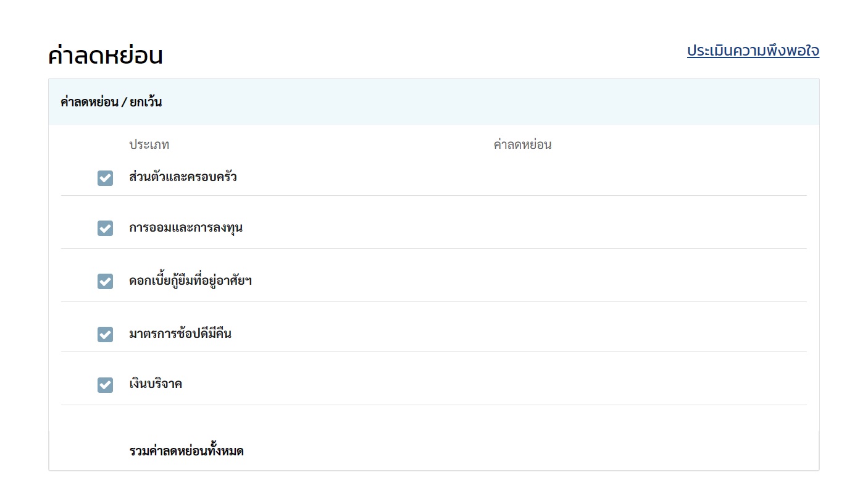Click the ค่าลดหย่อน column header
Image resolution: width=868 pixels, height=488 pixels.
(522, 145)
